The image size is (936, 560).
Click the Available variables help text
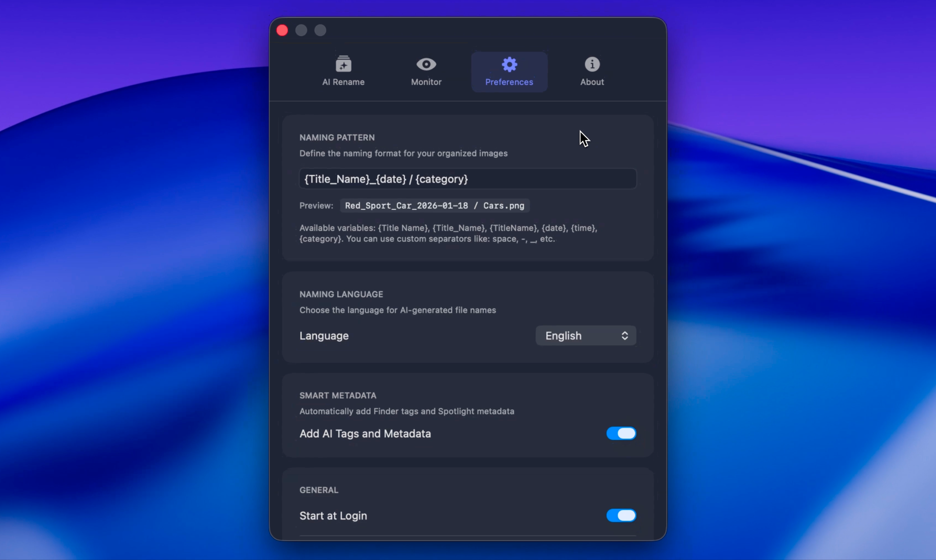(448, 233)
